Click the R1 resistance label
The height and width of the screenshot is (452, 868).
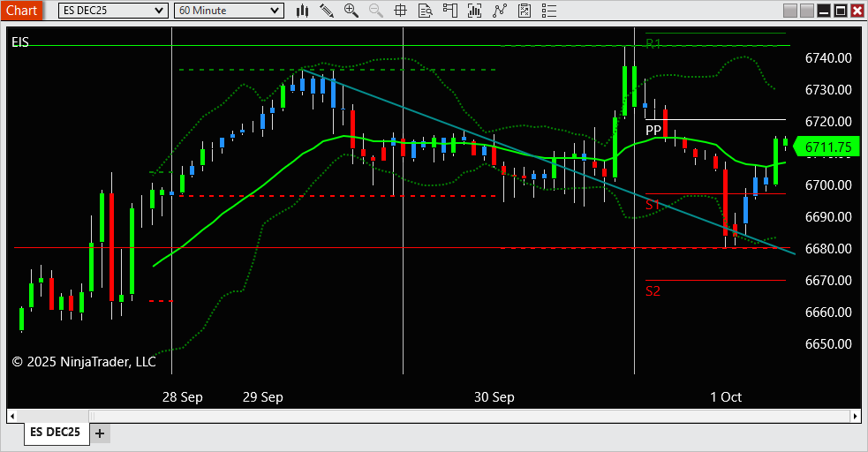tap(653, 44)
